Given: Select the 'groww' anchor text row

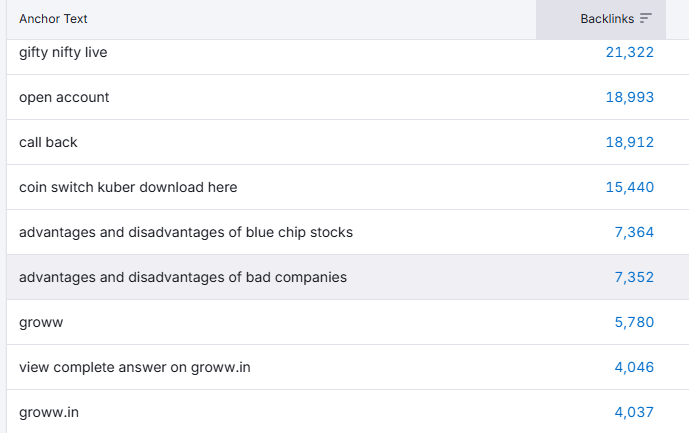Looking at the screenshot, I should pos(348,322).
